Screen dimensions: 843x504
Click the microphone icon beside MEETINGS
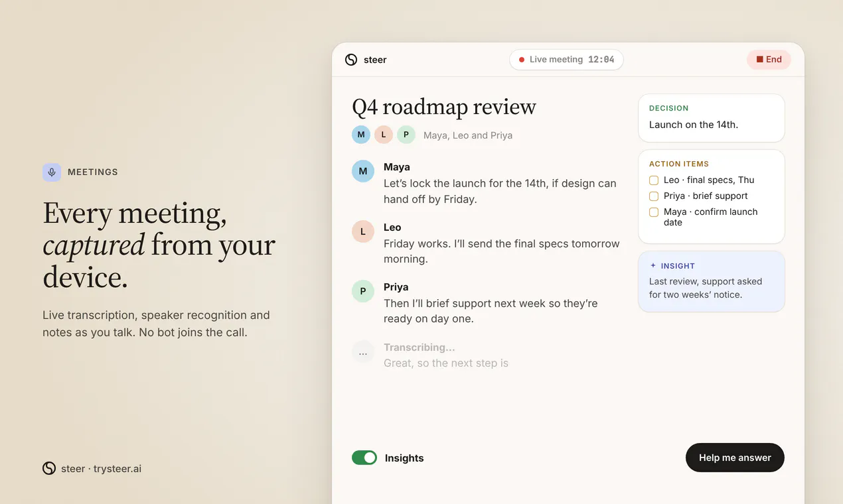tap(52, 172)
